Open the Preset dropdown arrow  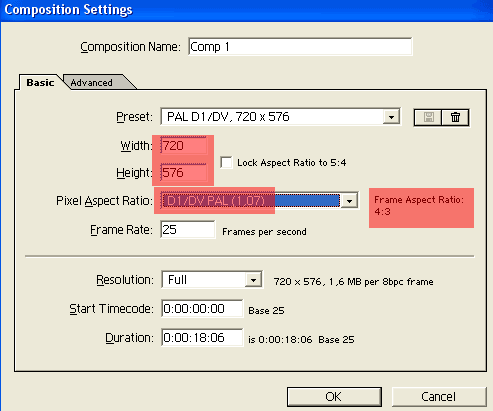click(391, 117)
